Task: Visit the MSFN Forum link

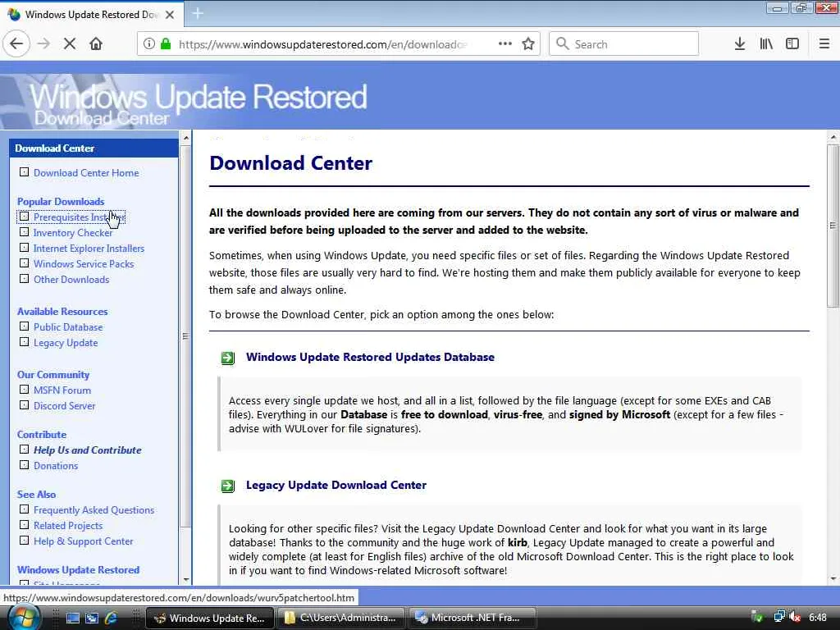Action: [x=62, y=390]
